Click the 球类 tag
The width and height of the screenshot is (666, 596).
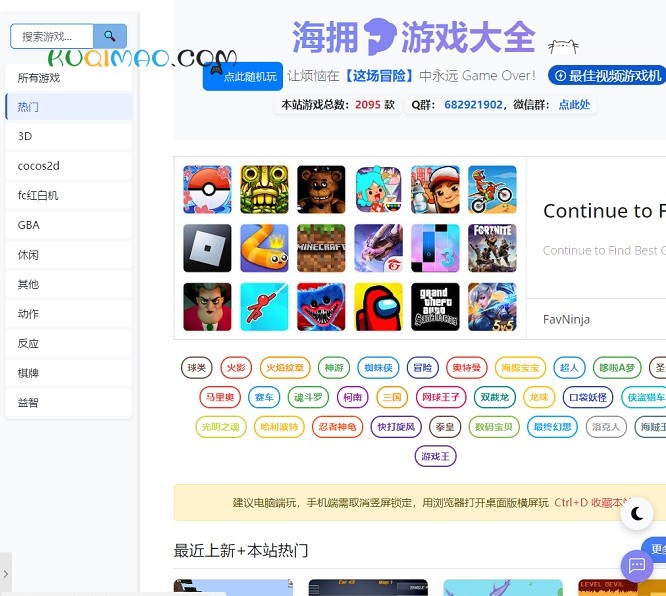(196, 367)
